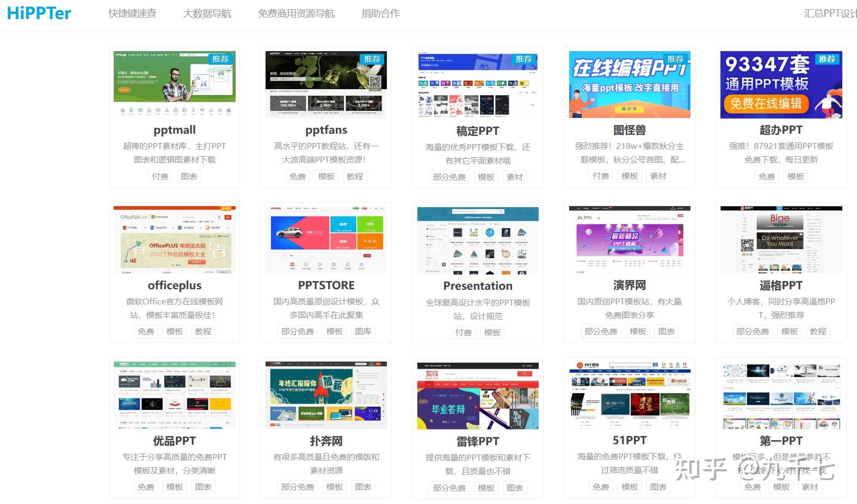
Task: Click the 扑奔网 title link
Action: pos(326,441)
